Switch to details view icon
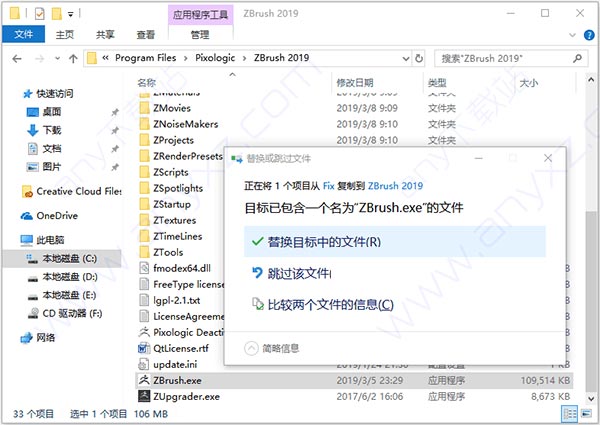 570,414
